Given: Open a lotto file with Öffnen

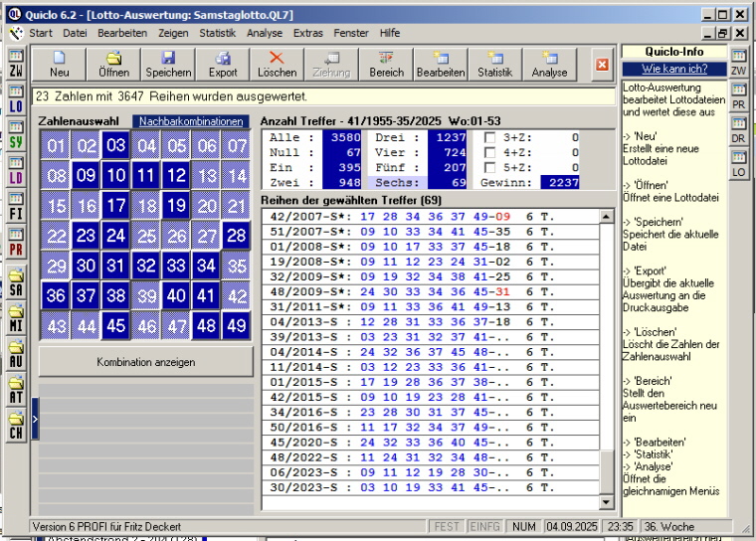Looking at the screenshot, I should pyautogui.click(x=113, y=64).
